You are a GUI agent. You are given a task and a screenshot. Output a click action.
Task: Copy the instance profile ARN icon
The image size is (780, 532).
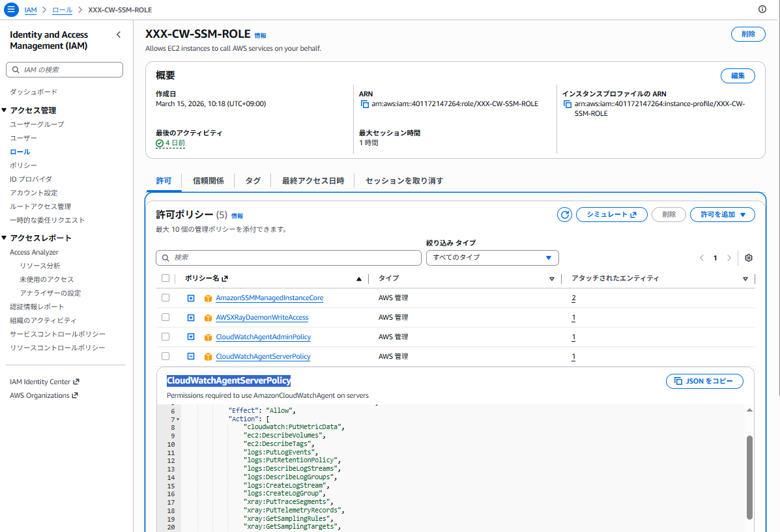568,104
